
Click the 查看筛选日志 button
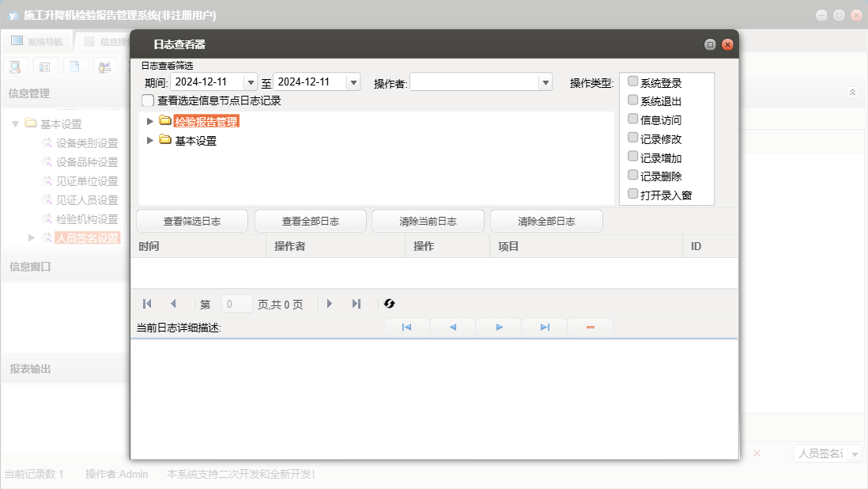pos(192,222)
